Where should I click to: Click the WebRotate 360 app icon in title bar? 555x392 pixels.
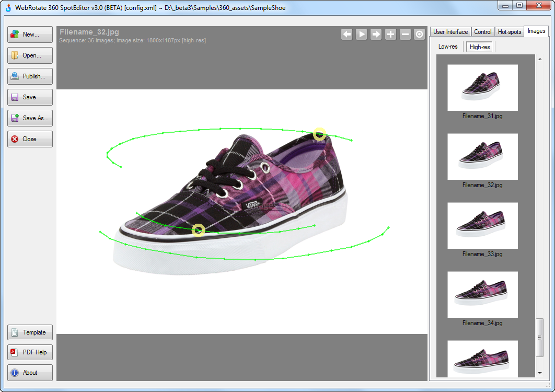pos(8,7)
